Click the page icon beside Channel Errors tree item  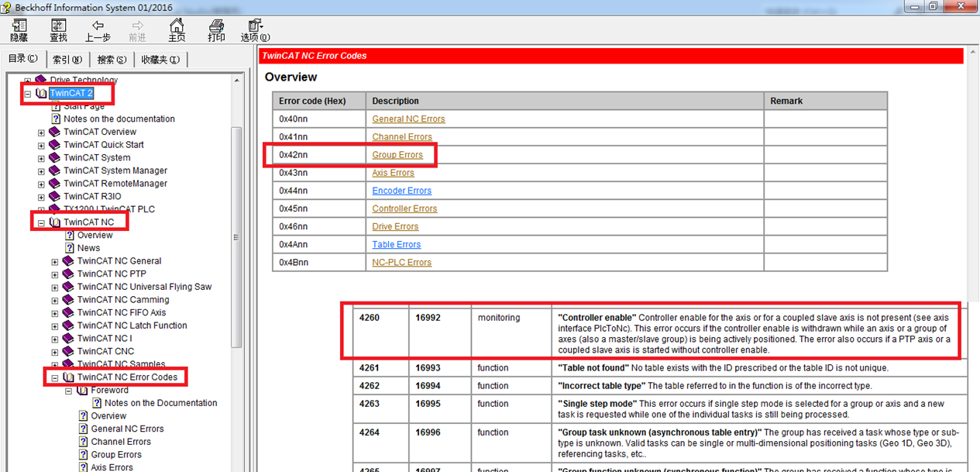pos(83,442)
